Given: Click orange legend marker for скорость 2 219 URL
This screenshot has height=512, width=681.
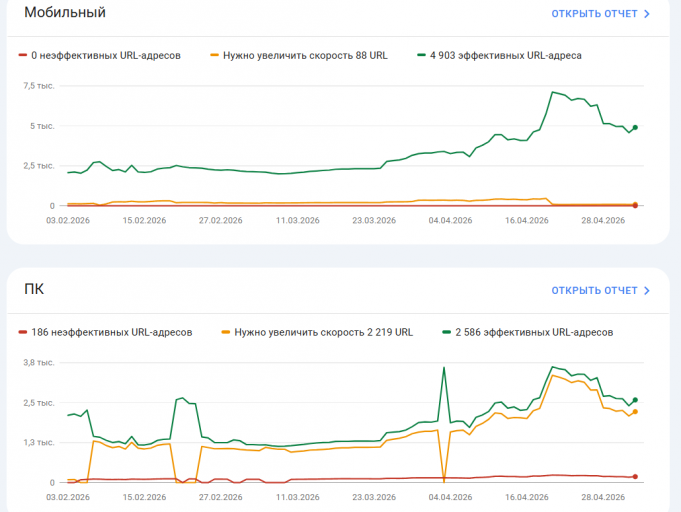Looking at the screenshot, I should pyautogui.click(x=225, y=332).
